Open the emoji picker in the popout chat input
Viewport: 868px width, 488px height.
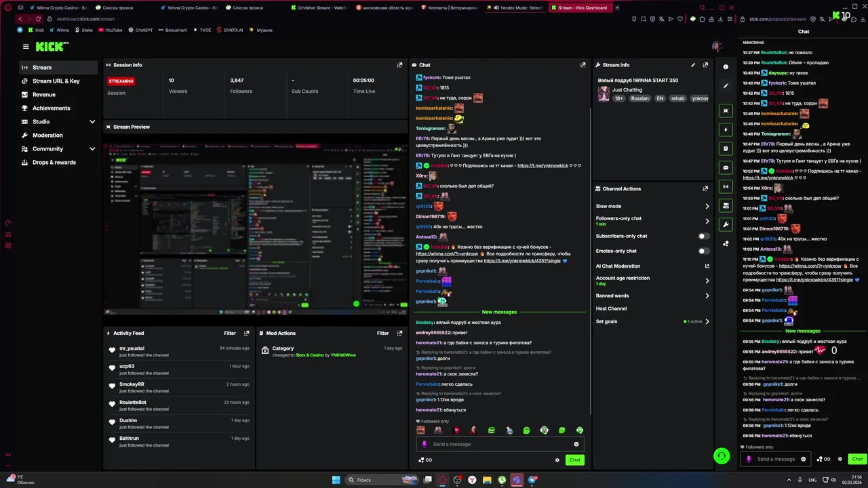(804, 459)
